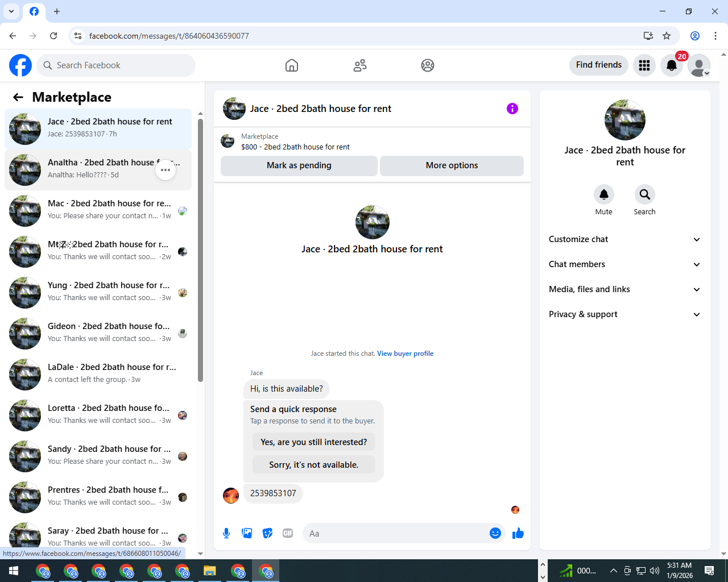Send a thumbs up like

coord(518,533)
